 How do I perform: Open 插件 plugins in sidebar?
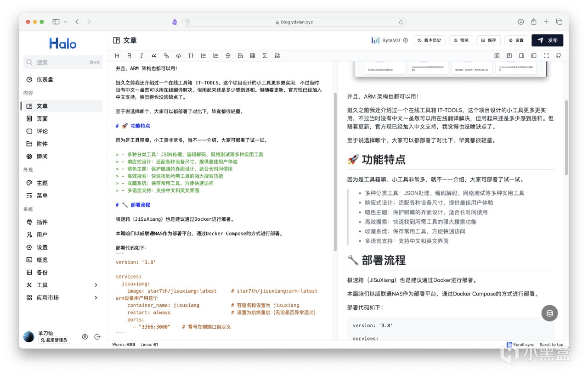click(x=63, y=222)
